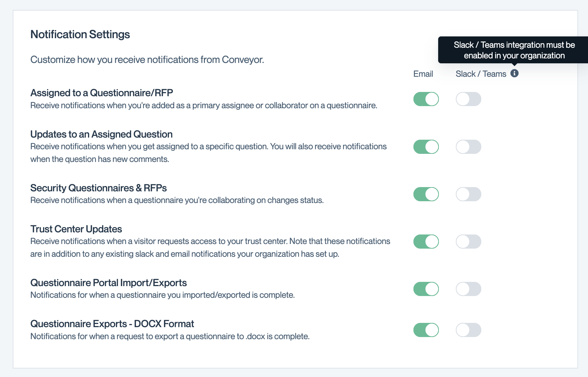Click the Slack / Teams info icon

coord(514,73)
